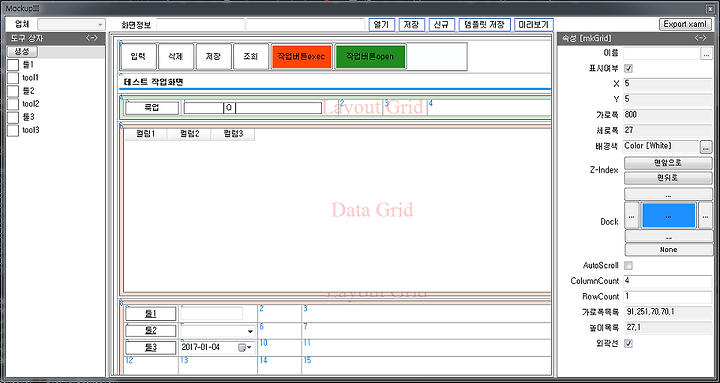The image size is (720, 383).
Task: Click the ColumnCount field showing 4
Action: [668, 281]
